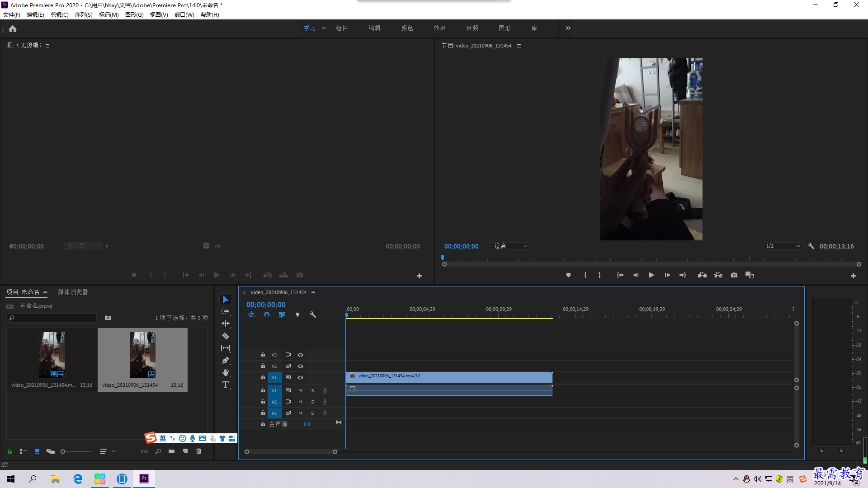Select A1 track target button
Image resolution: width=868 pixels, height=488 pixels.
[x=274, y=390]
